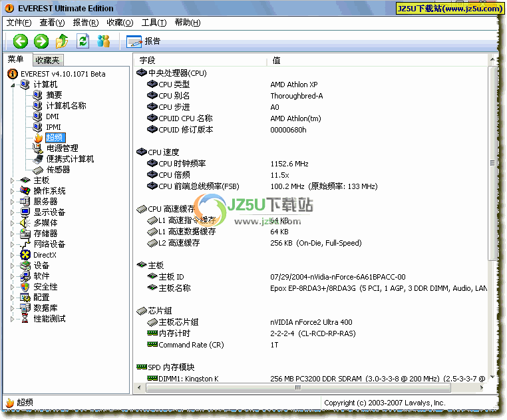This screenshot has width=507, height=420.
Task: Click the Refresh toolbar icon
Action: [83, 41]
